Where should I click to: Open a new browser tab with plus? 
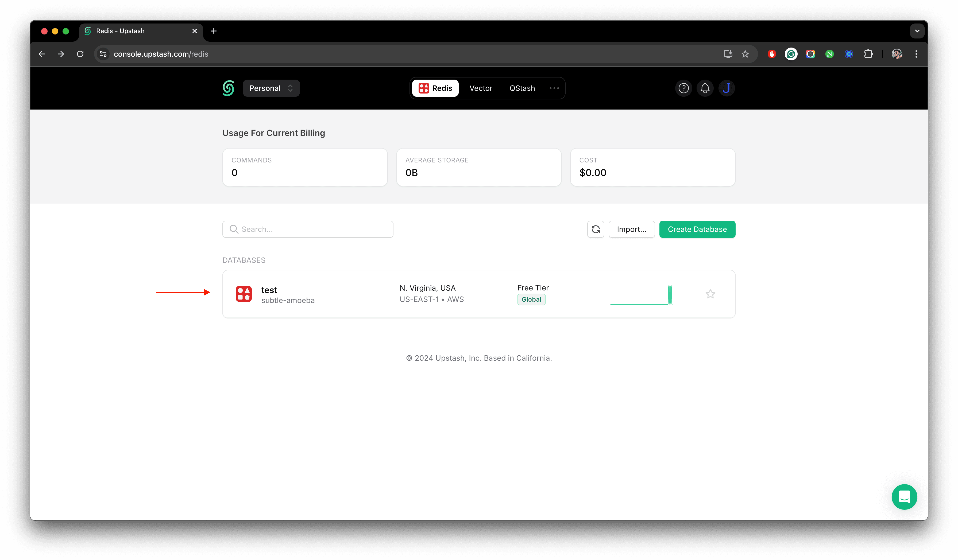tap(214, 31)
